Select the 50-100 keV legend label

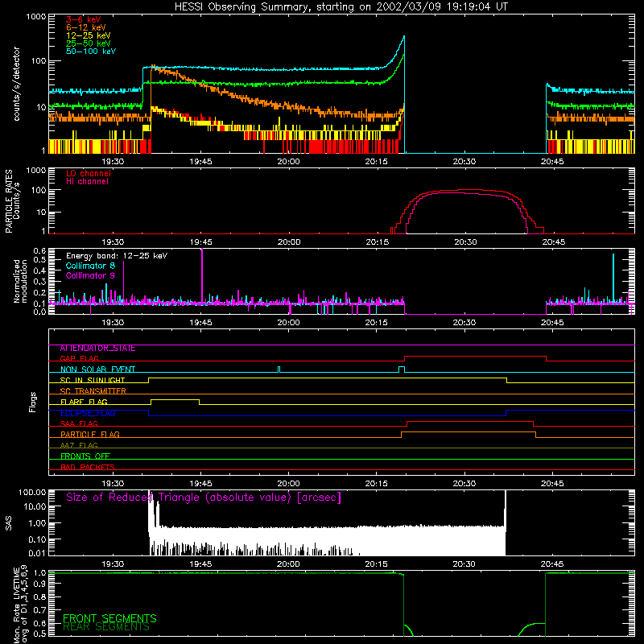point(91,51)
